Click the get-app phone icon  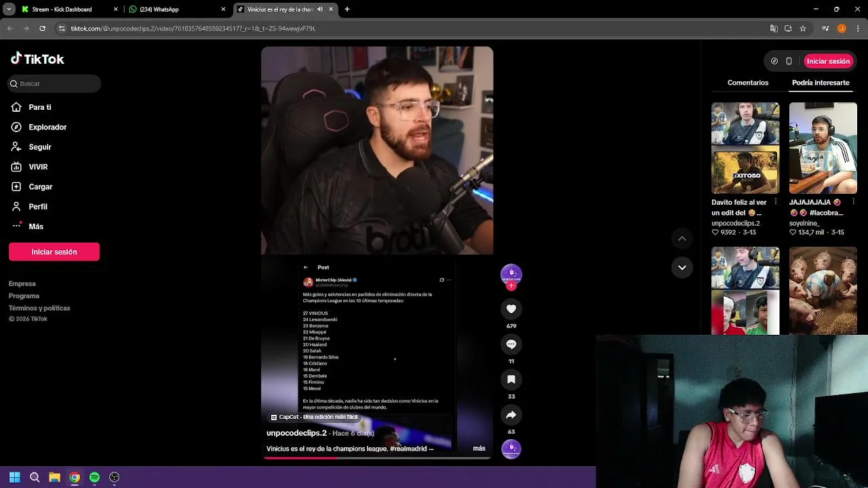(x=789, y=61)
